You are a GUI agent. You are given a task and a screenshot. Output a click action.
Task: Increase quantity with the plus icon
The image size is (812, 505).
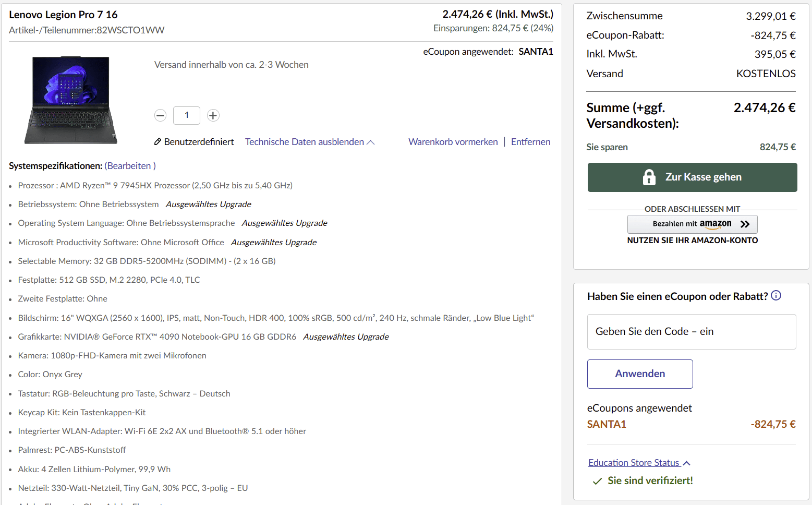pyautogui.click(x=213, y=115)
